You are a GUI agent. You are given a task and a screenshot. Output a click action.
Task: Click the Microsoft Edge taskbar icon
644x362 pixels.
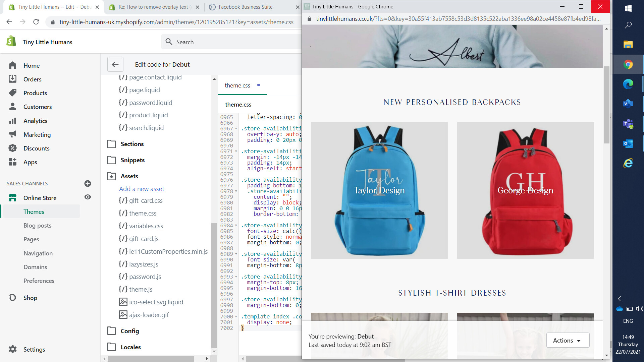tap(628, 84)
